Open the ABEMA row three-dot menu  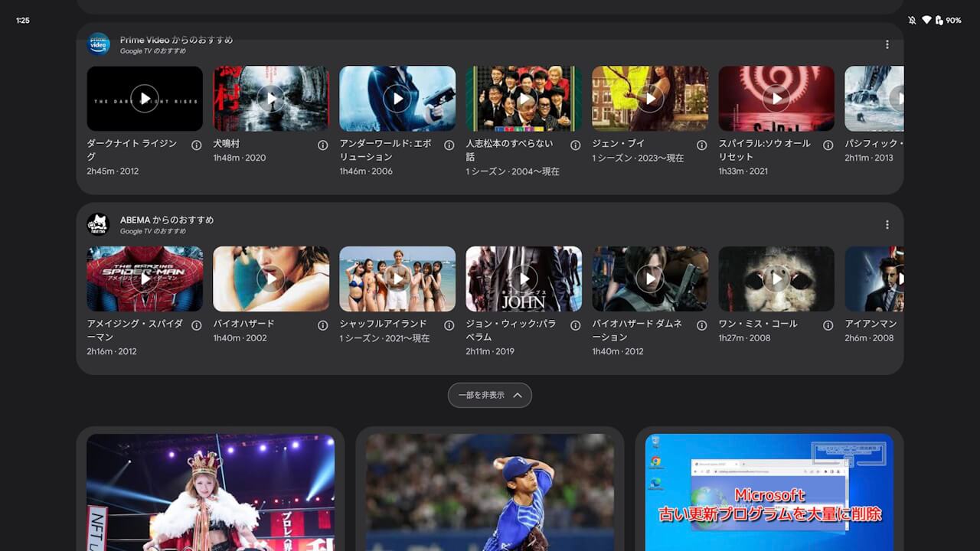tap(887, 225)
